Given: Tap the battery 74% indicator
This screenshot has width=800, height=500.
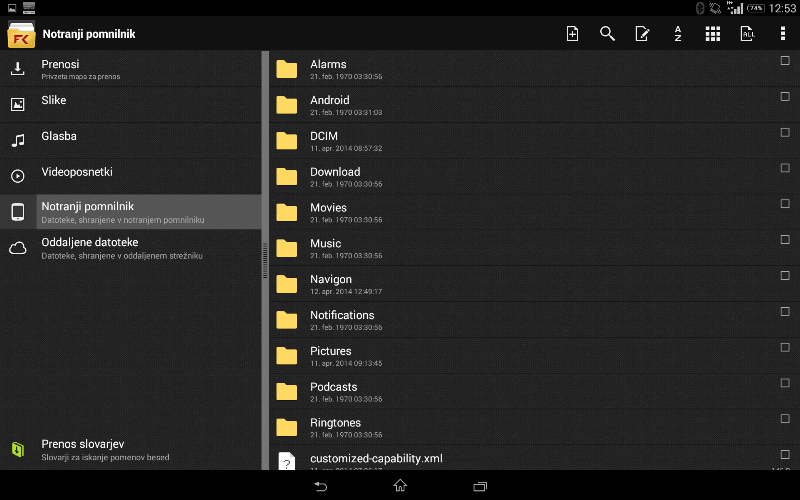Looking at the screenshot, I should coord(756,8).
